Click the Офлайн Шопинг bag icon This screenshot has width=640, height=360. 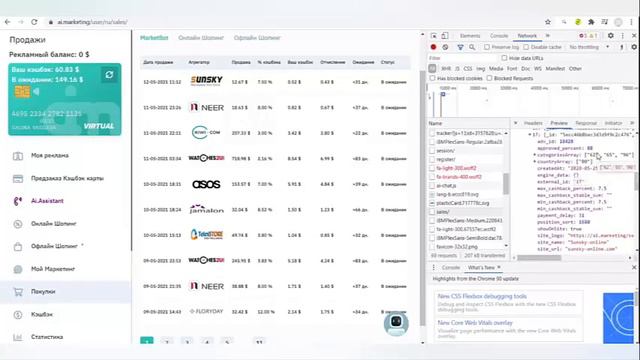click(x=18, y=247)
